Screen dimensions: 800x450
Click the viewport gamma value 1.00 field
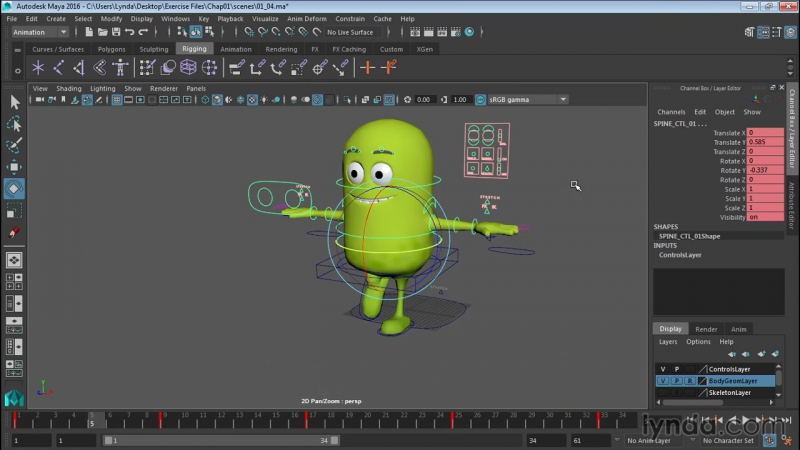click(460, 100)
